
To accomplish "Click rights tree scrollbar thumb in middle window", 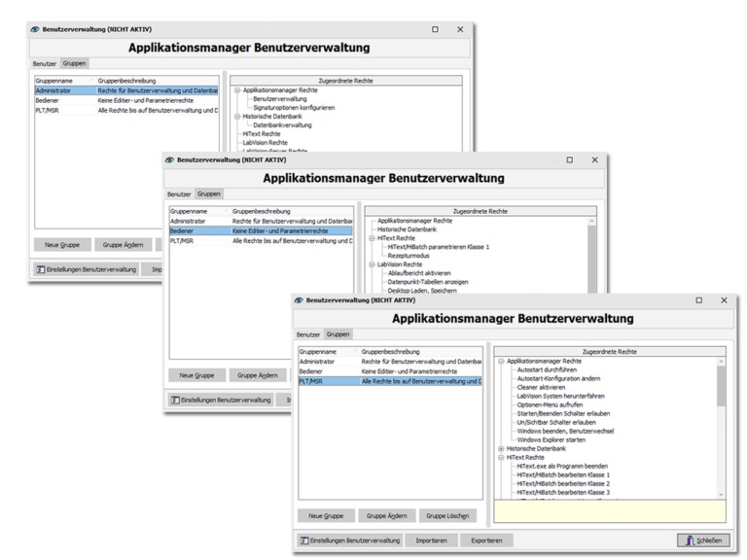I will pos(592,259).
